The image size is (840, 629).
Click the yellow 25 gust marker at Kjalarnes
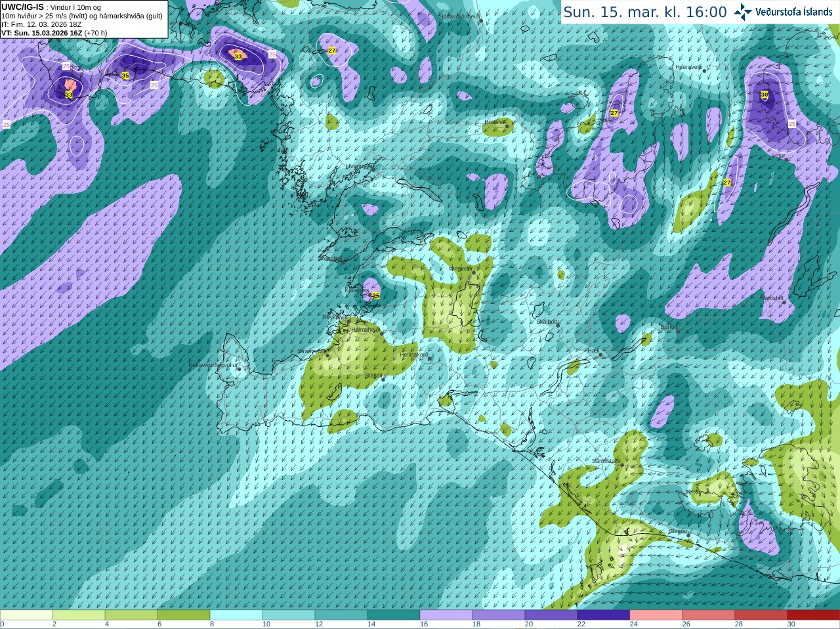pos(376,295)
